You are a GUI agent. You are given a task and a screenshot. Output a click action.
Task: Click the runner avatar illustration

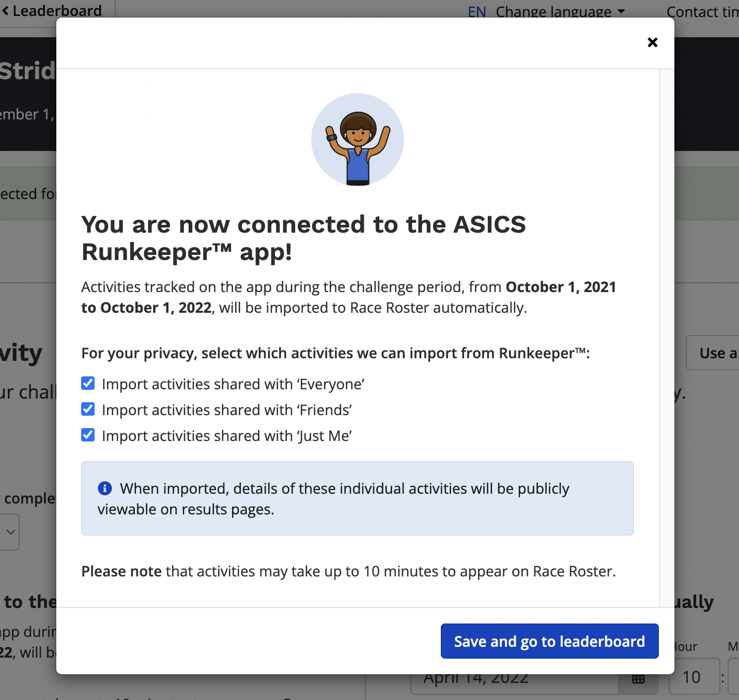pyautogui.click(x=358, y=140)
